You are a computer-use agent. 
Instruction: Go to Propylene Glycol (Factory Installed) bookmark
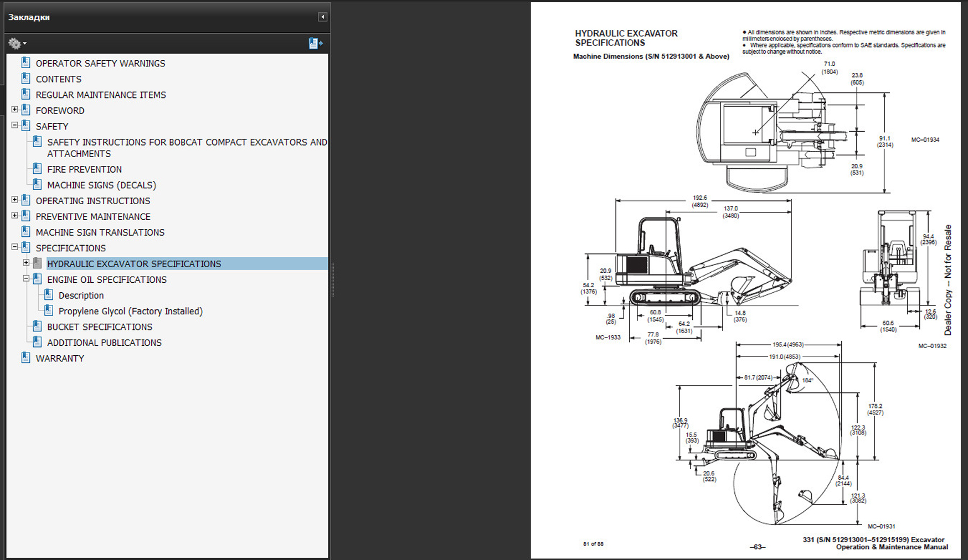[130, 312]
